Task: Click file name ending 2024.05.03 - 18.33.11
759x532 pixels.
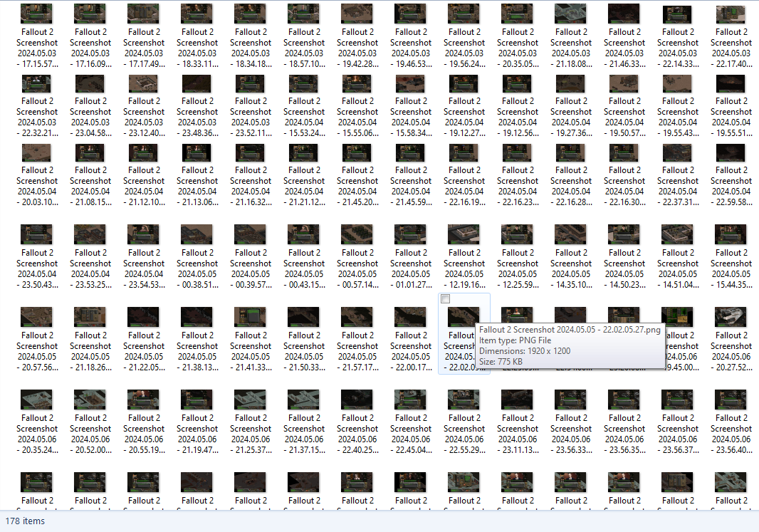Action: point(197,48)
